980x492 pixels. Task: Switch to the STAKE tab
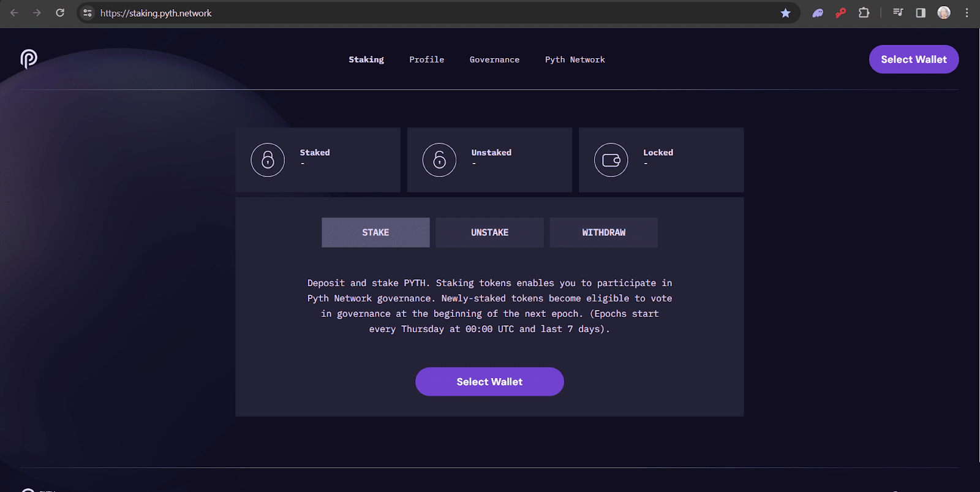pos(375,232)
